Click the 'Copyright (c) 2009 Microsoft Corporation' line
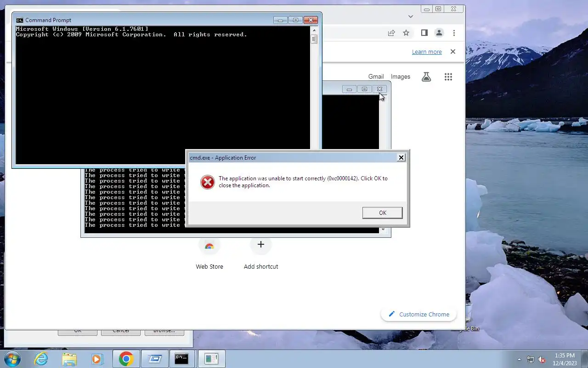The width and height of the screenshot is (588, 368). pyautogui.click(x=131, y=34)
